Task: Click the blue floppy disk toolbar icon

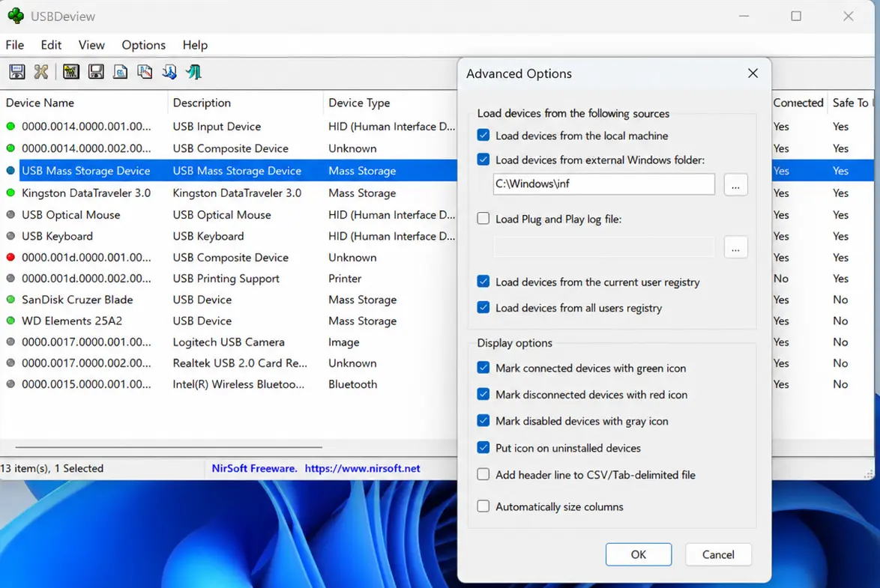Action: (16, 72)
